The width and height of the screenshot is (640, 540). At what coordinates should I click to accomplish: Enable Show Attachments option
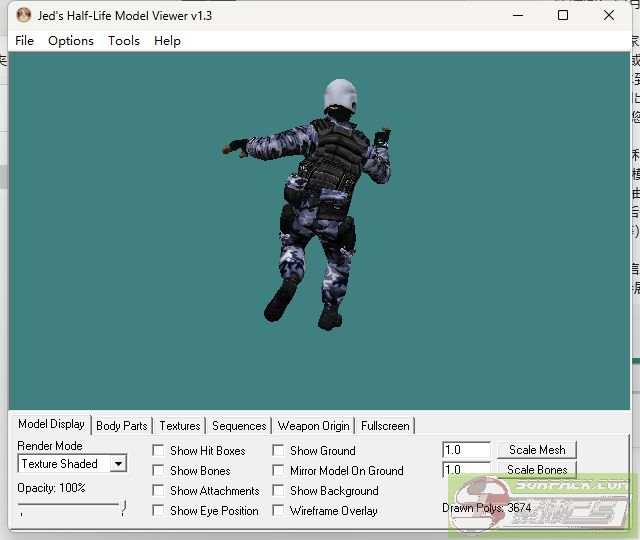coord(158,491)
